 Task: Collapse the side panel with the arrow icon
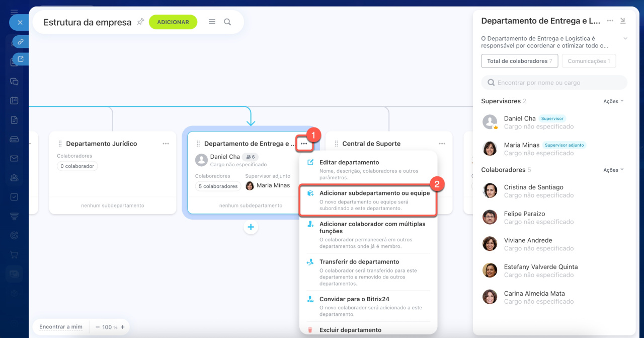click(x=623, y=21)
